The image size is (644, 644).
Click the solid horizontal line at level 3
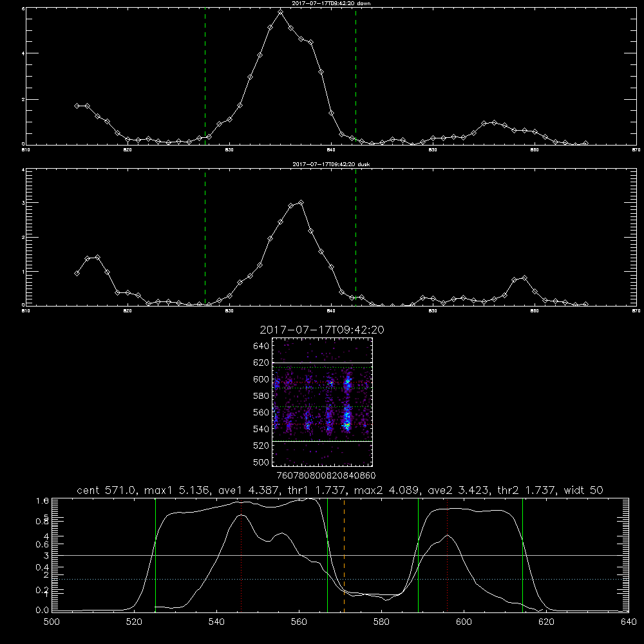[x=340, y=555]
